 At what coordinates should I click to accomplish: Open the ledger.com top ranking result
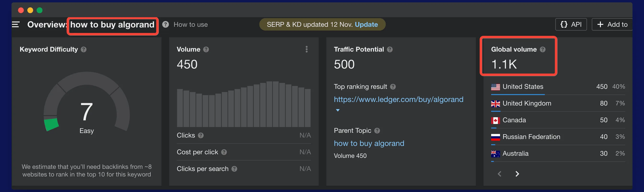pyautogui.click(x=398, y=99)
